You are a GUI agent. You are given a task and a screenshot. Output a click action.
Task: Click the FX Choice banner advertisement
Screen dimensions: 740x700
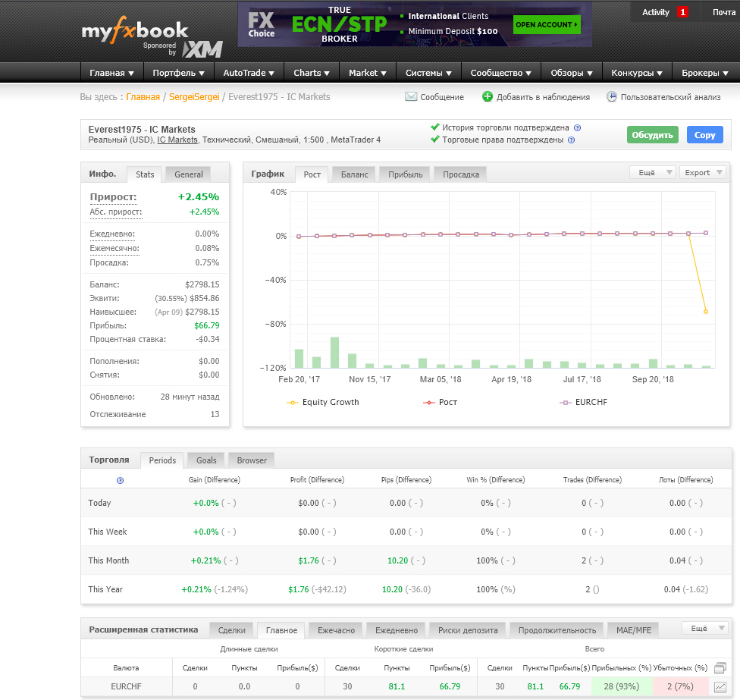415,24
